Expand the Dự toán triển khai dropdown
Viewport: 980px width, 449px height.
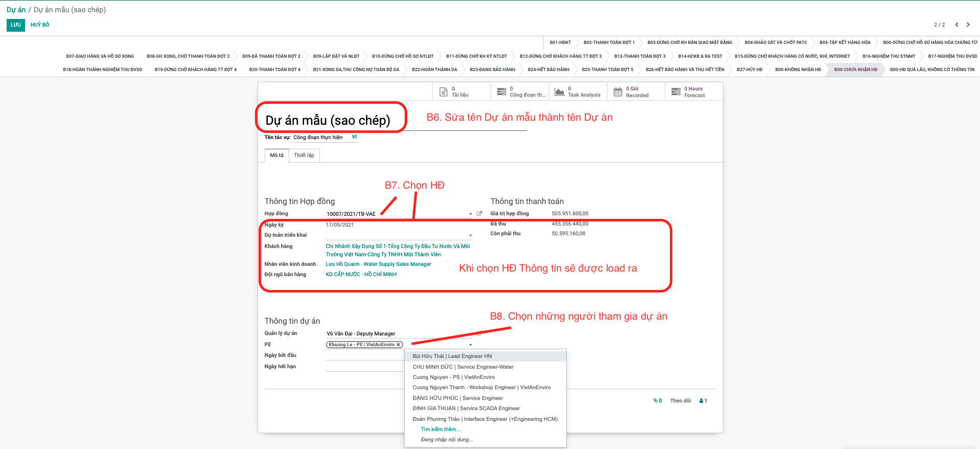(470, 236)
